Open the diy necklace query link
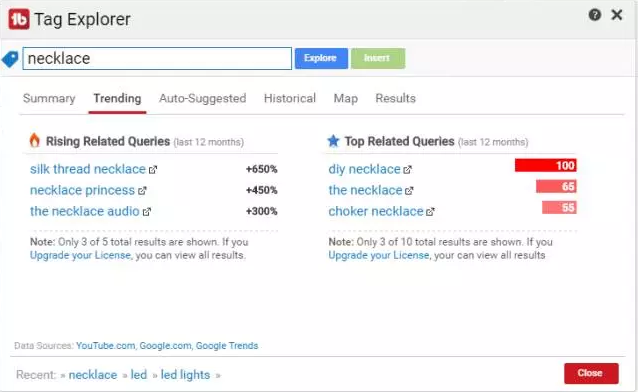The image size is (639, 392). 364,169
